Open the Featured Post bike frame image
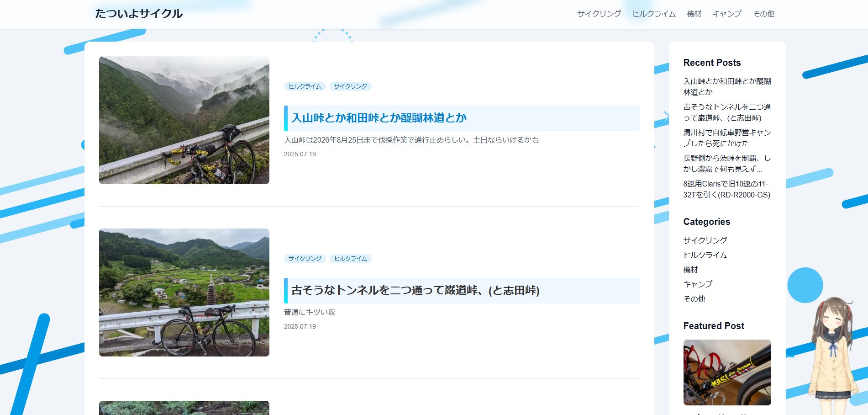 click(x=727, y=372)
